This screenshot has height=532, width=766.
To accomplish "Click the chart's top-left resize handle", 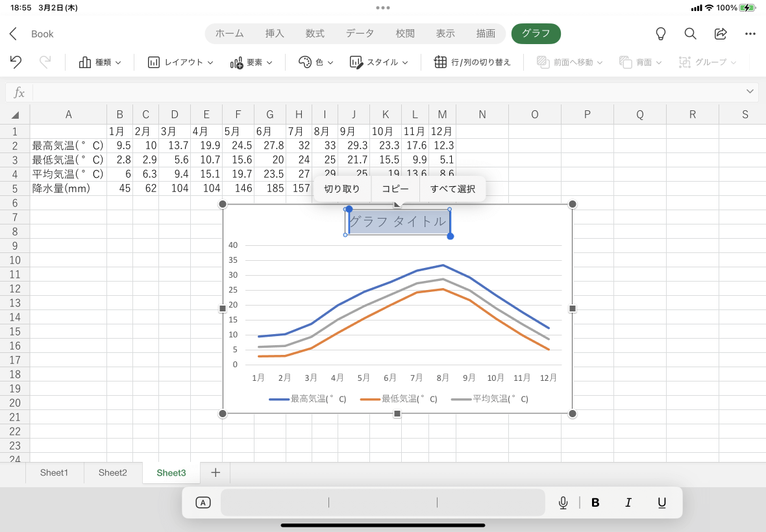I will click(x=222, y=204).
